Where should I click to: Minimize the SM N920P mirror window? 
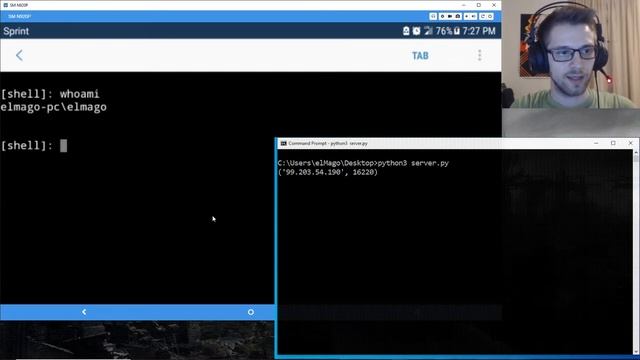pos(464,5)
